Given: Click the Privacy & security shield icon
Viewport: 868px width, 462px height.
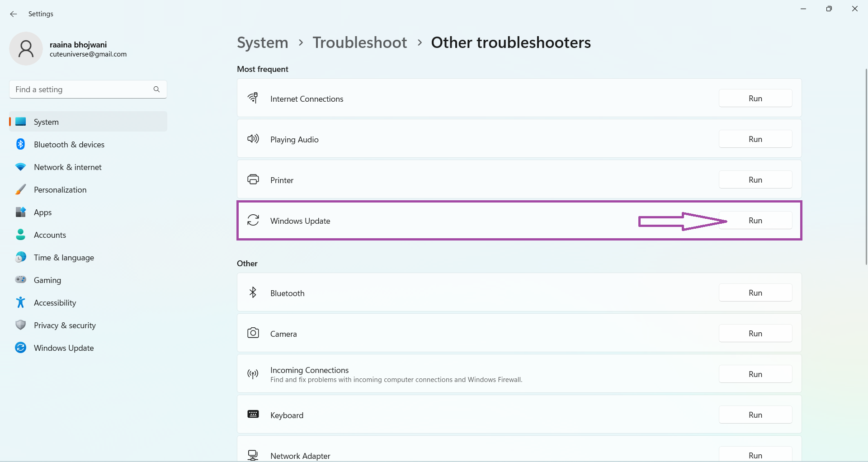Looking at the screenshot, I should 20,325.
